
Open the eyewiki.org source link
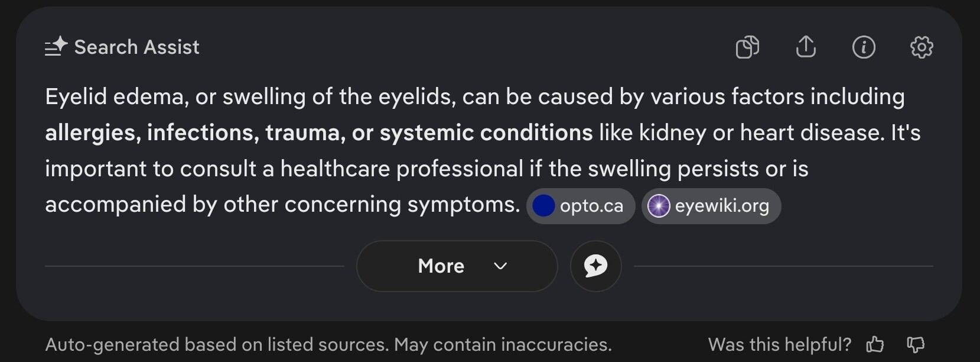pos(711,206)
